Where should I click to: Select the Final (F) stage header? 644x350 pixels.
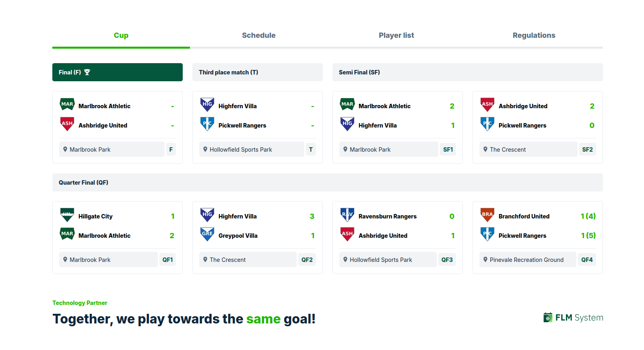click(x=118, y=72)
